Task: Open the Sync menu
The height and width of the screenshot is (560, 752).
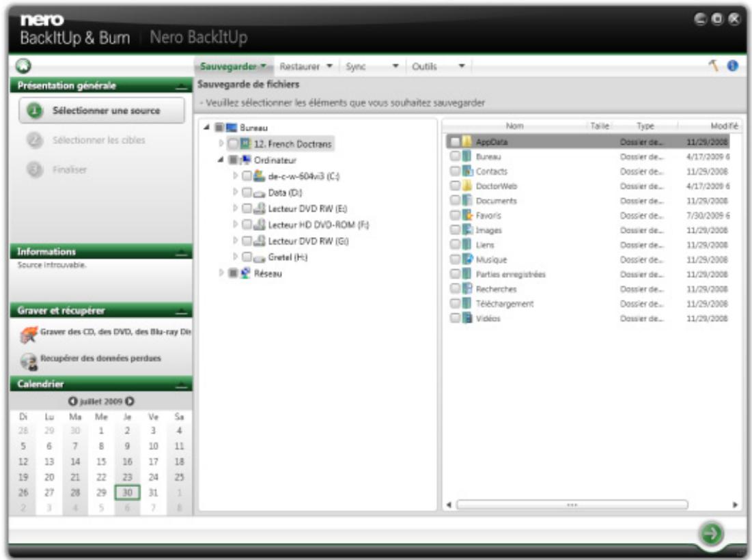Action: [372, 66]
